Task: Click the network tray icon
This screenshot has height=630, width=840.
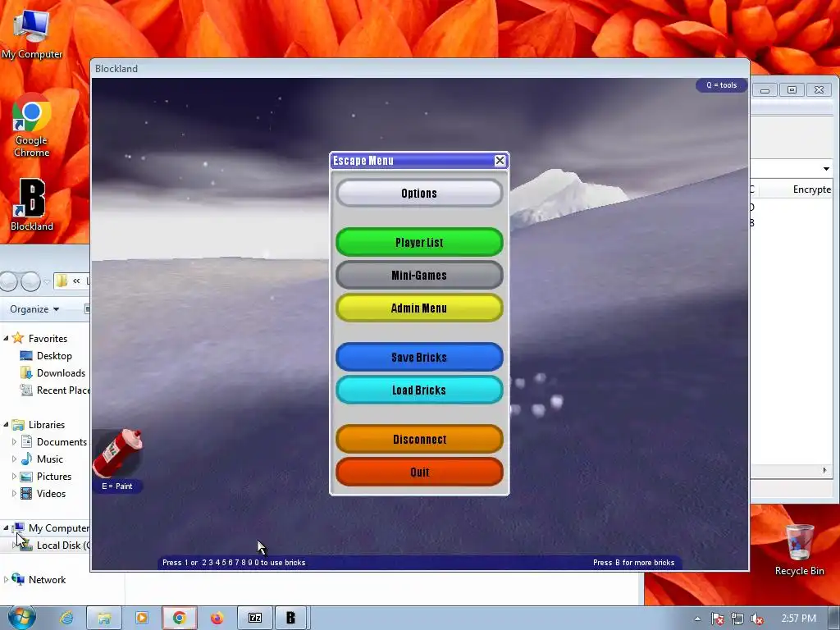Action: click(737, 619)
